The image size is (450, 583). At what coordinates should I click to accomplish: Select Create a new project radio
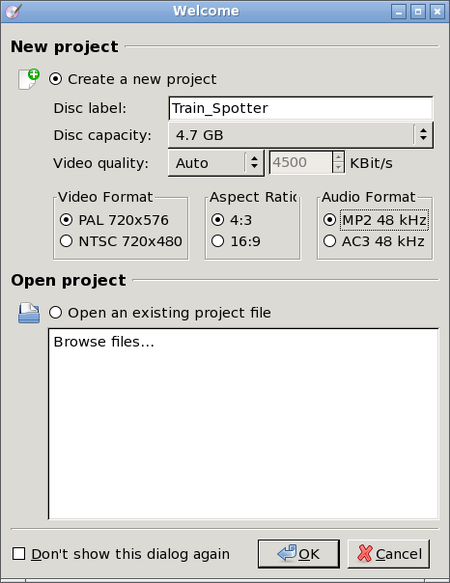56,79
